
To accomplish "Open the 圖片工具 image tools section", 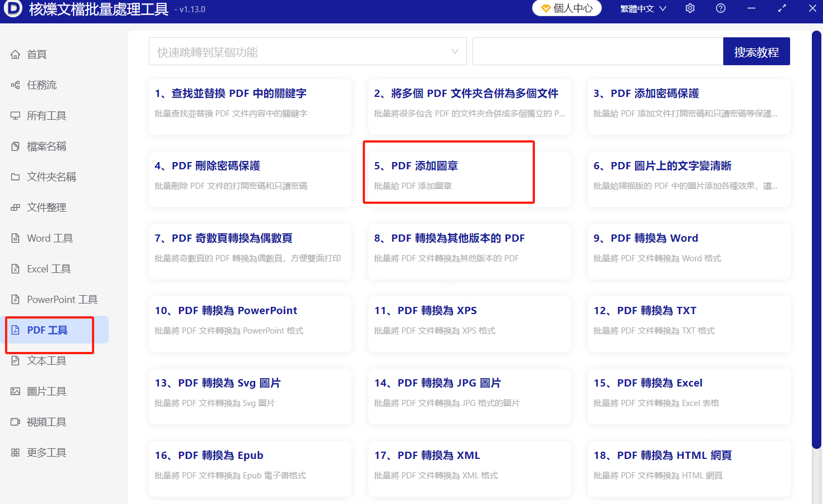I will click(x=45, y=391).
